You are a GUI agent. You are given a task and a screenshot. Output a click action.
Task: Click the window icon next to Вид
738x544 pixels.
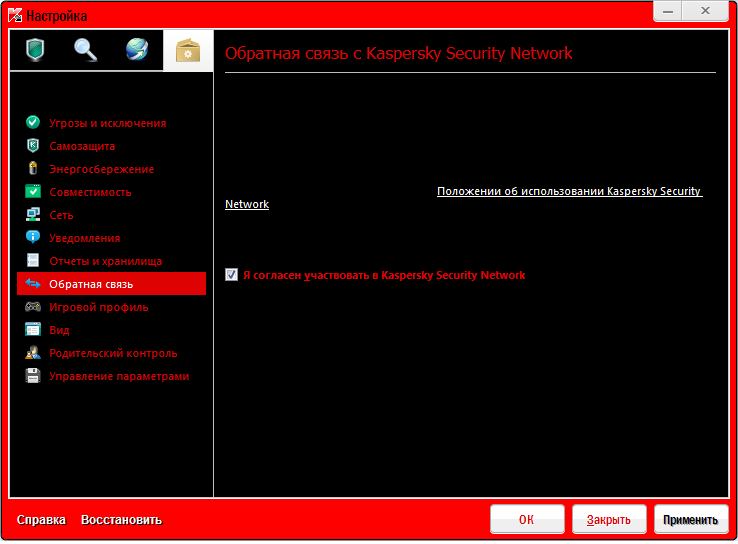point(33,329)
